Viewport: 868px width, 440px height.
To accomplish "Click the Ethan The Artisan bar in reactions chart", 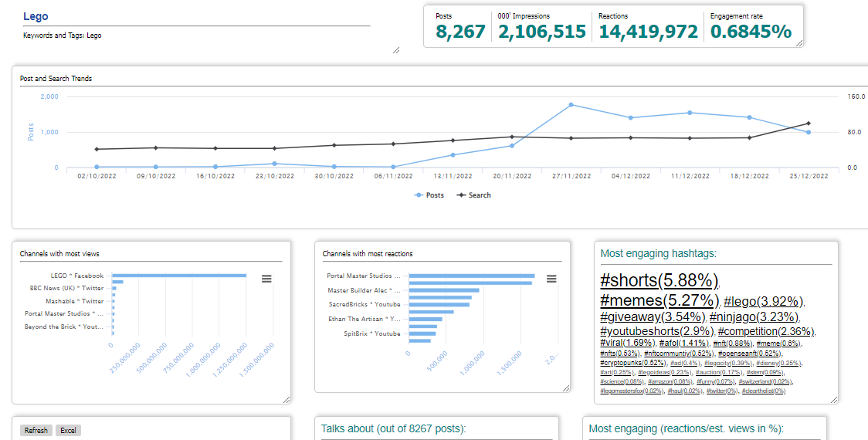I will pos(426,320).
